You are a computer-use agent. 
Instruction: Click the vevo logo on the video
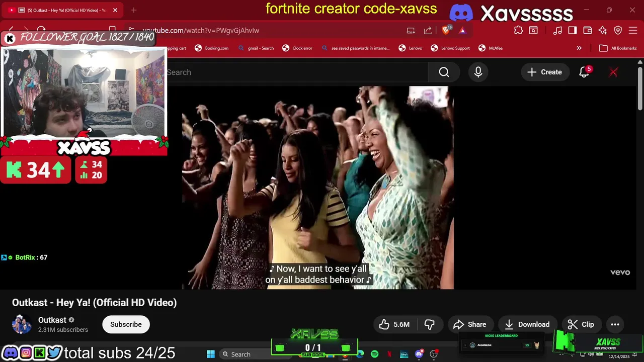[620, 273]
